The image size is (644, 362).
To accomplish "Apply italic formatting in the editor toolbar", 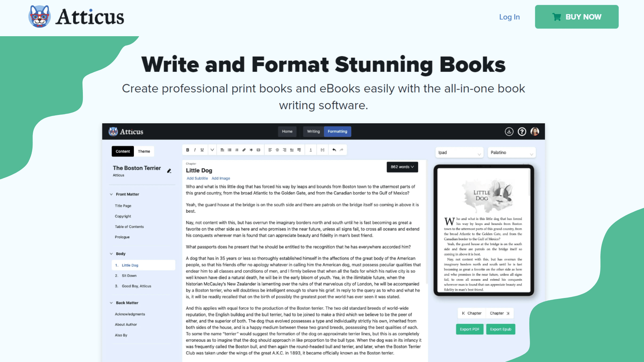I will pos(195,150).
